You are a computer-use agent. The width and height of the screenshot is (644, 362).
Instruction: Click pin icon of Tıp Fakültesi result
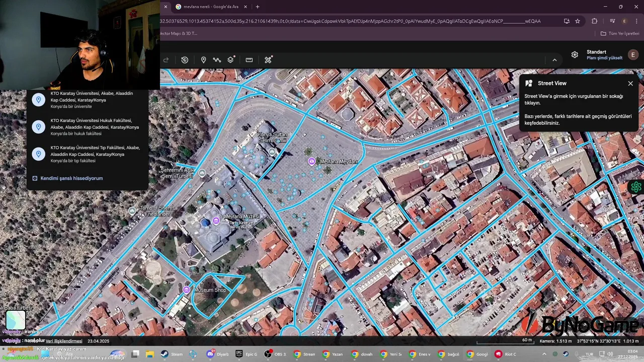tap(39, 154)
